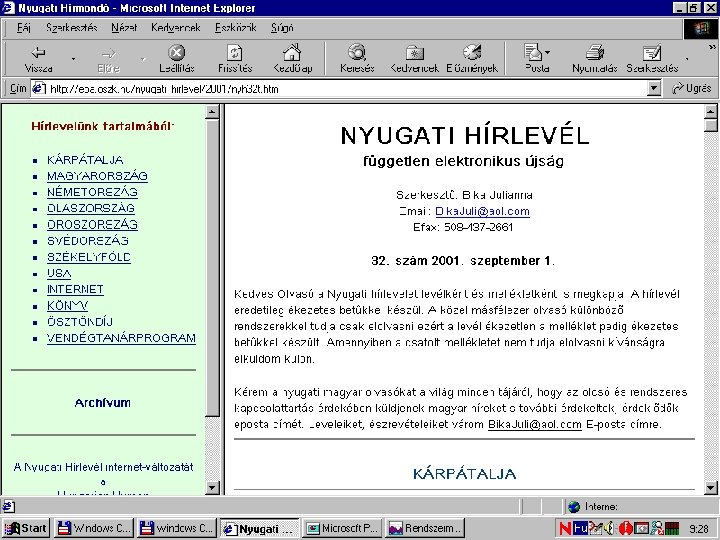The image size is (720, 540).
Task: Switch to the Rendszerm... taskbar window
Action: pos(425,528)
